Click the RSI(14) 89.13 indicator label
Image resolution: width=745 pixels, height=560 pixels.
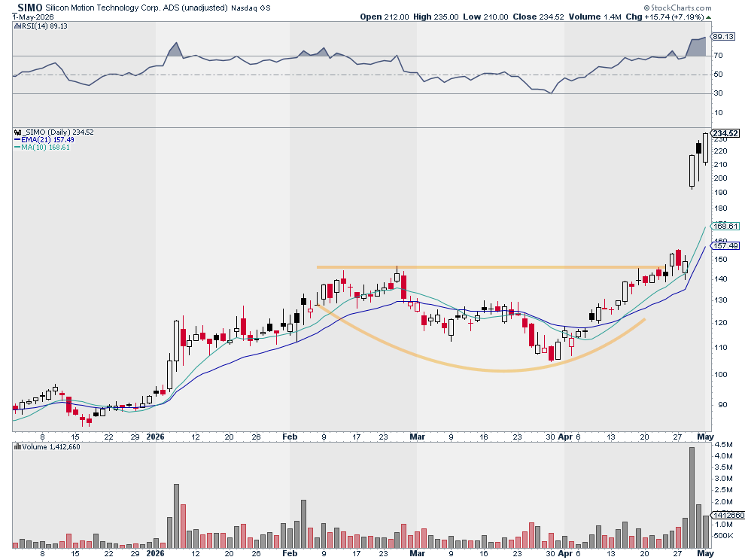[44, 26]
